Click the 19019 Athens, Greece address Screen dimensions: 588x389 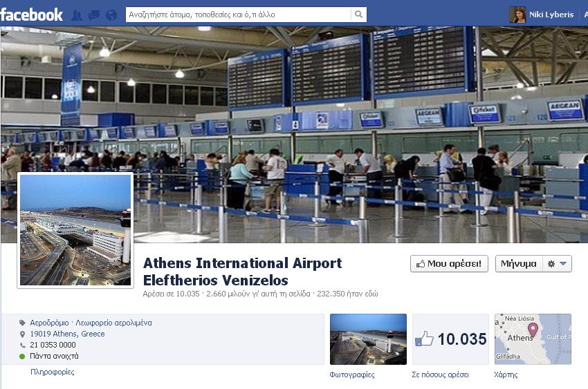pos(67,334)
